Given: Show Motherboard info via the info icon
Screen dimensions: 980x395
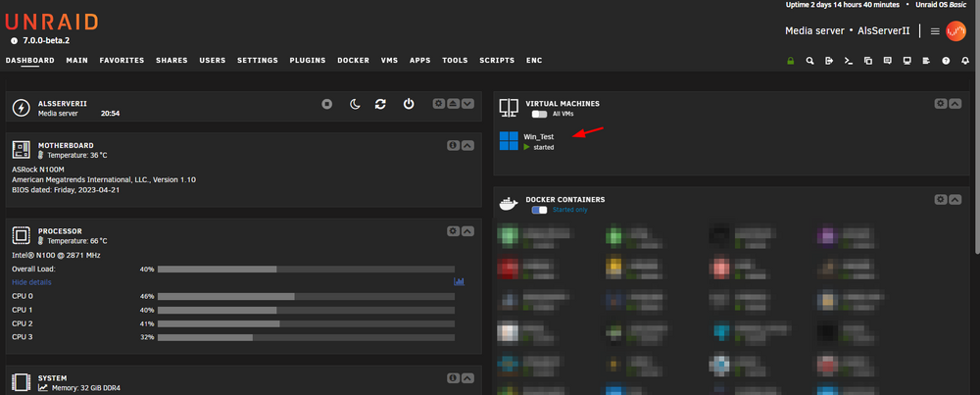Looking at the screenshot, I should pos(453,145).
